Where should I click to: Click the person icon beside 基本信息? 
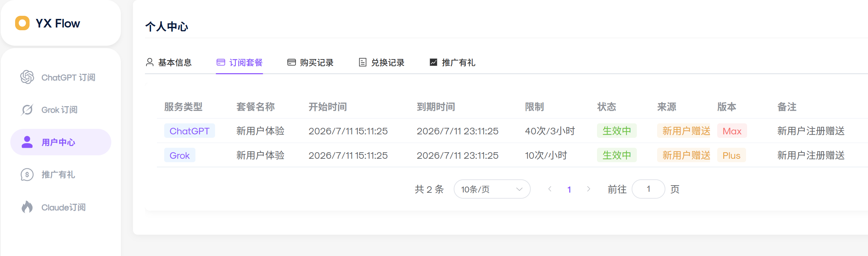tap(150, 62)
